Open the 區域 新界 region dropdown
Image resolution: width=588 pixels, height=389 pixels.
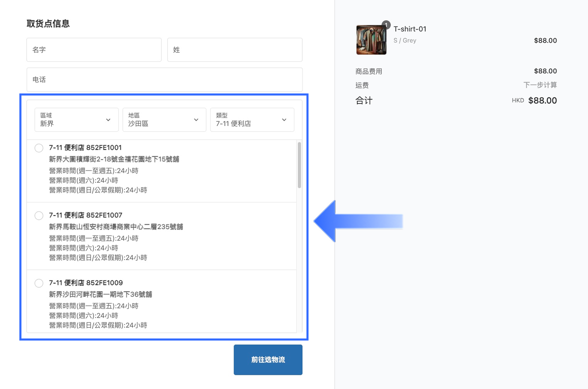tap(76, 120)
